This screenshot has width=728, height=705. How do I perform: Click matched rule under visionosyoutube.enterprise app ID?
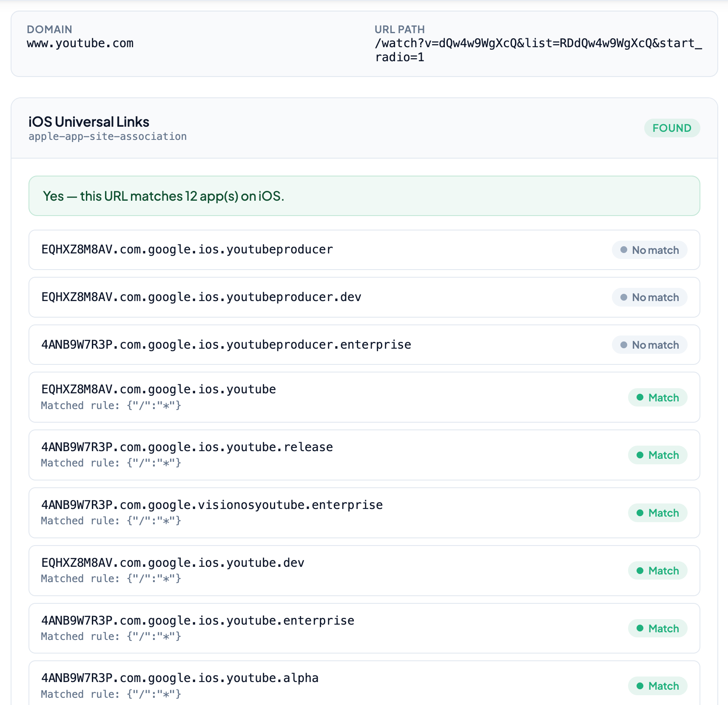pos(111,521)
